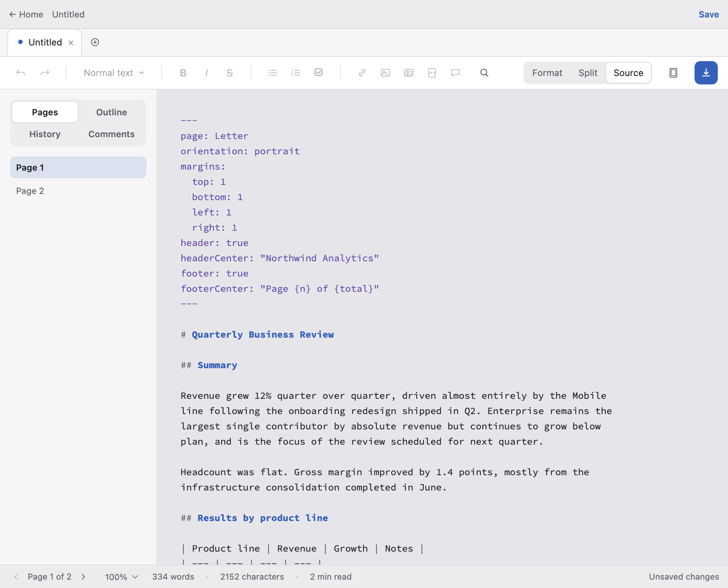728x588 pixels.
Task: Click the 'bottom: 1' margin line
Action: pyautogui.click(x=217, y=197)
